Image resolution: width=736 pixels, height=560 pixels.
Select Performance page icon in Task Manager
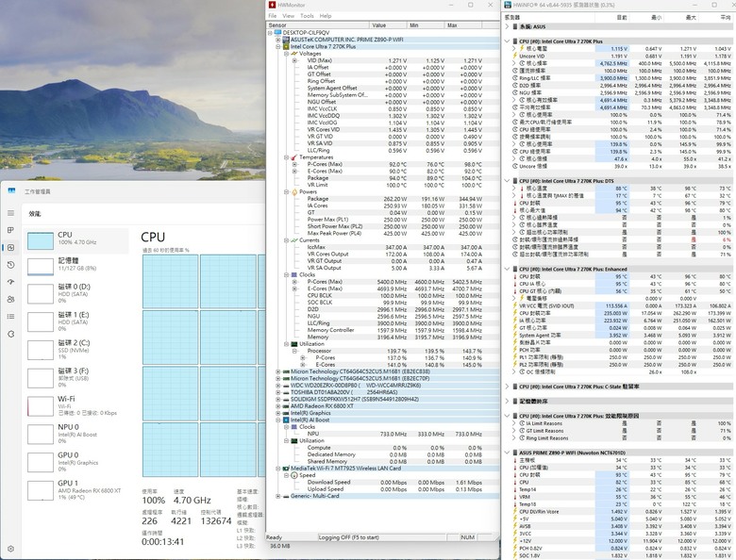(x=10, y=248)
